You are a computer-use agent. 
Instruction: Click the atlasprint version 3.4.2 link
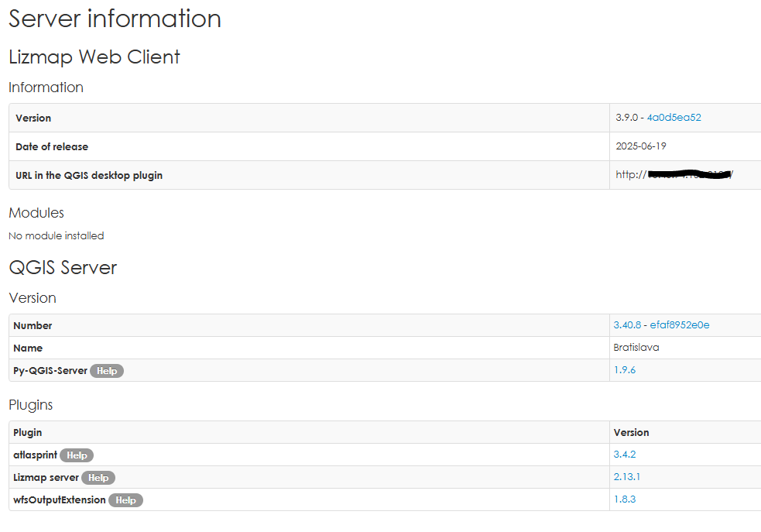pyautogui.click(x=625, y=455)
